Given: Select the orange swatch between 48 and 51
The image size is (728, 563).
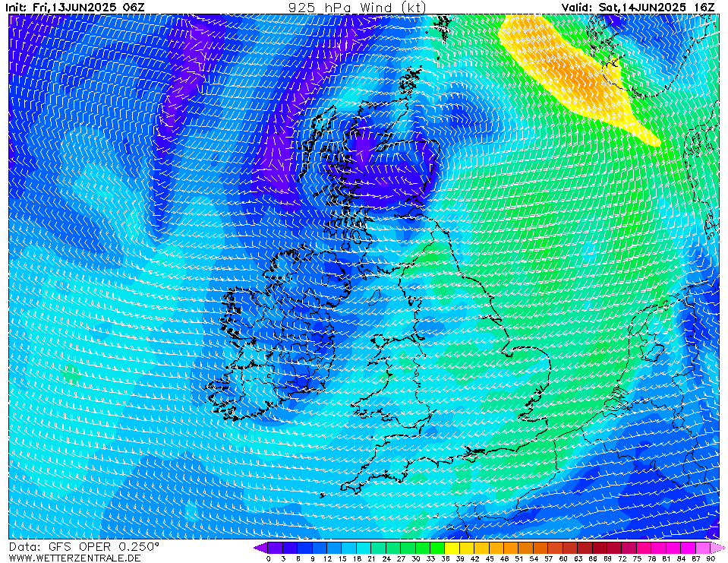Looking at the screenshot, I should (511, 548).
